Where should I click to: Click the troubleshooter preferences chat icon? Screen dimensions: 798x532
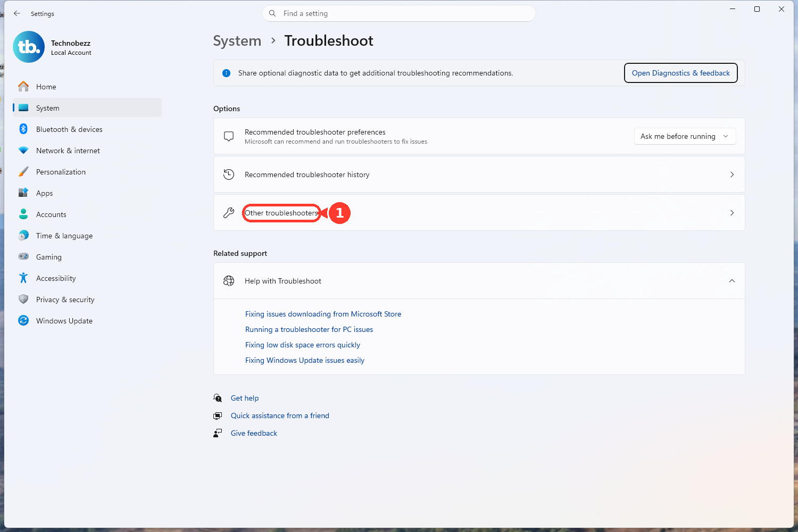(x=229, y=136)
